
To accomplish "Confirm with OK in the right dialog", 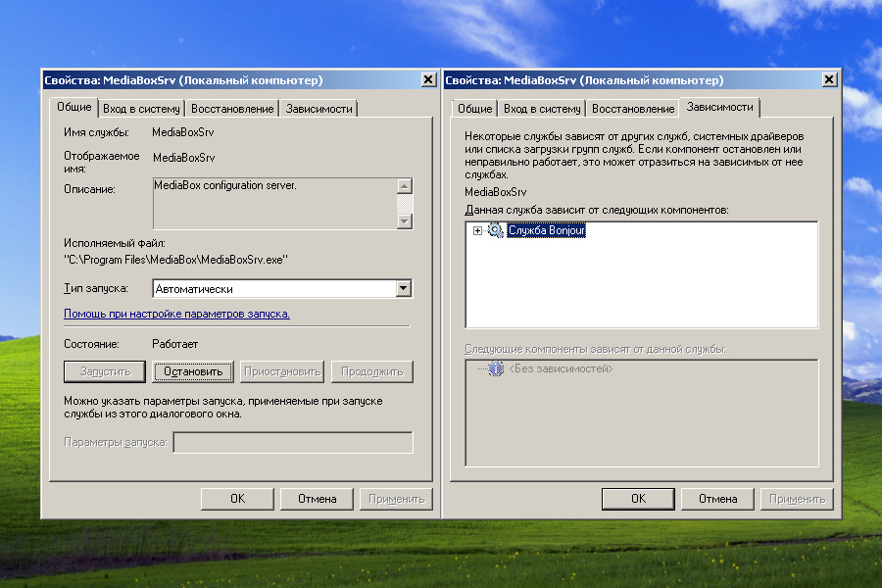I will (638, 499).
